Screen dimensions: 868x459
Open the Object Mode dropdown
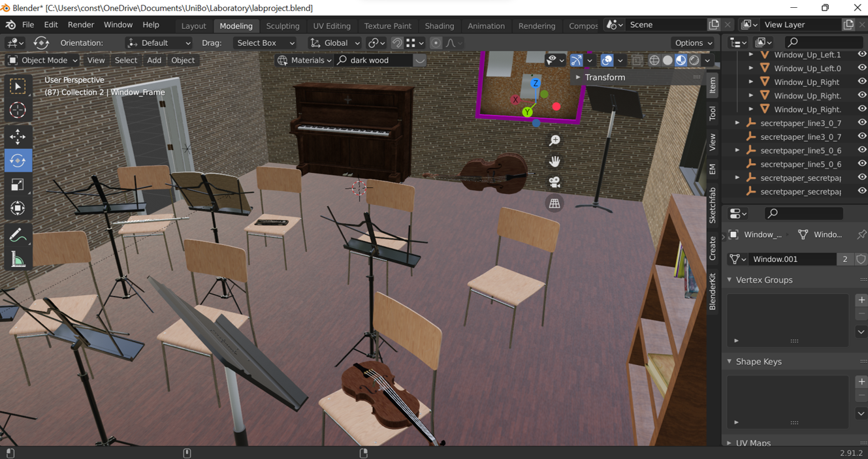[x=42, y=60]
